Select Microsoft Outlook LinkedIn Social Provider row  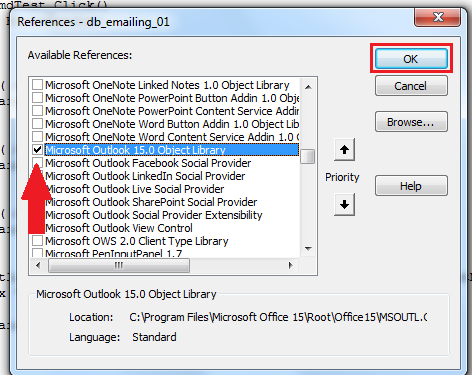pyautogui.click(x=145, y=176)
